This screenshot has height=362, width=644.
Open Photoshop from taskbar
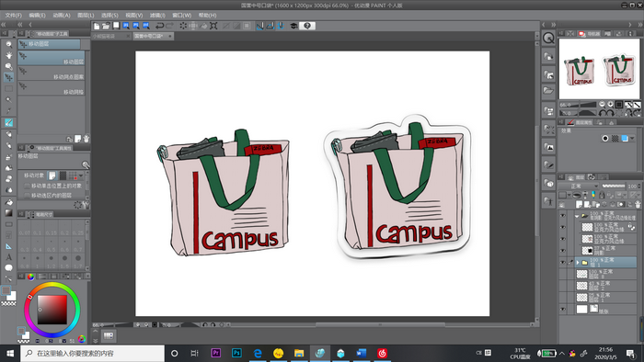point(237,353)
